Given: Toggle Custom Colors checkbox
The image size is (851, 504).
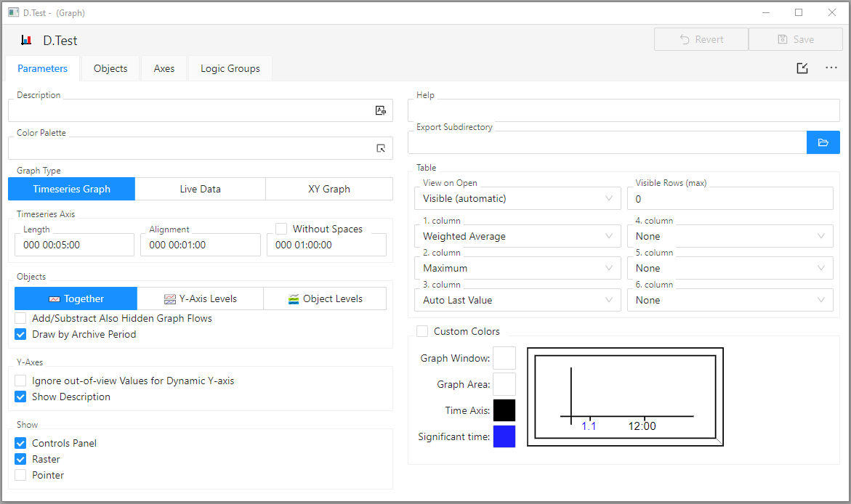Looking at the screenshot, I should 422,331.
